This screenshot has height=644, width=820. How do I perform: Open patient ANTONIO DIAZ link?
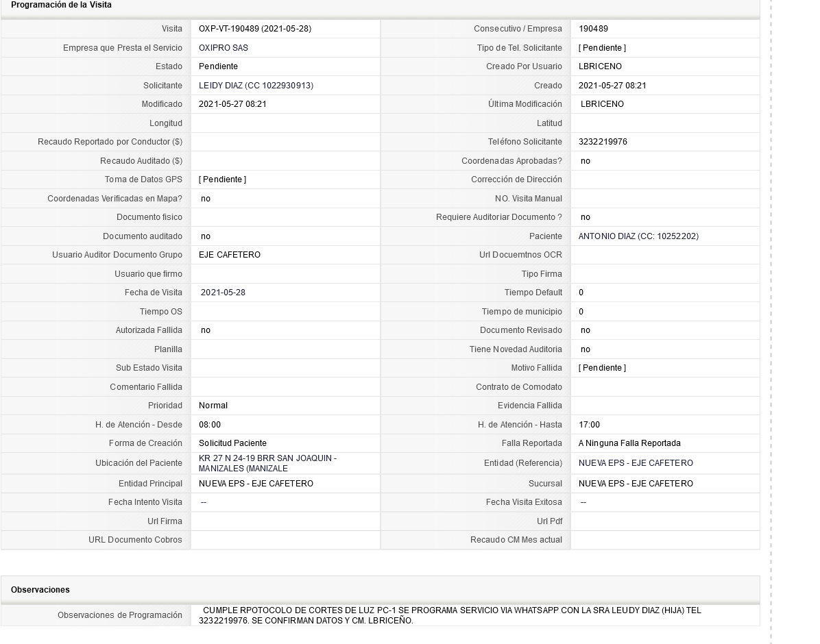tap(638, 236)
